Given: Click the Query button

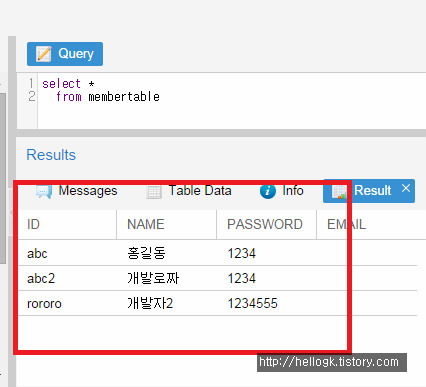Looking at the screenshot, I should point(65,54).
